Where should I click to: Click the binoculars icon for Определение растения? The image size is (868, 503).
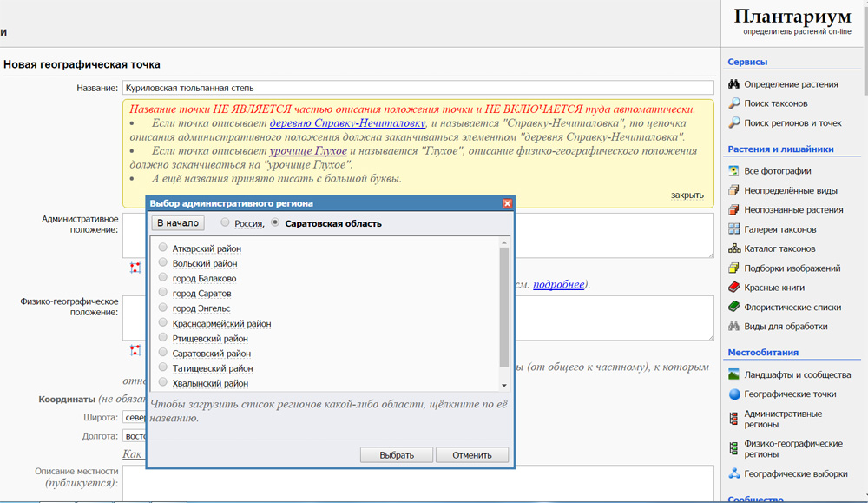pyautogui.click(x=733, y=84)
